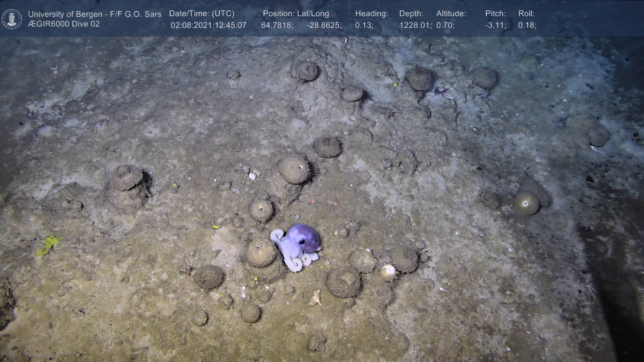The image size is (644, 362).
Task: Select the Date/Time (UTC) label
Action: [202, 14]
